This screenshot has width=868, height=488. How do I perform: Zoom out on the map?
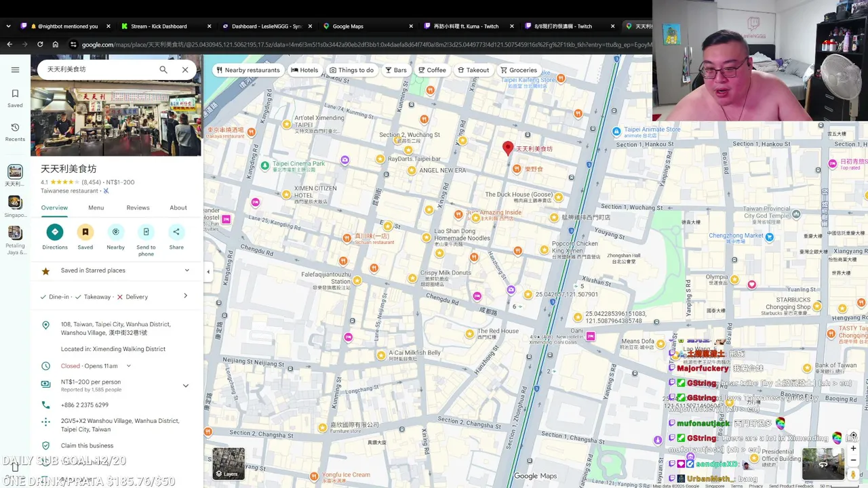[853, 462]
